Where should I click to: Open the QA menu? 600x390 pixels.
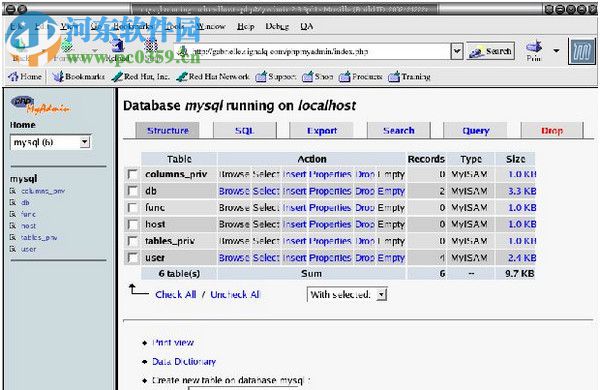(307, 26)
